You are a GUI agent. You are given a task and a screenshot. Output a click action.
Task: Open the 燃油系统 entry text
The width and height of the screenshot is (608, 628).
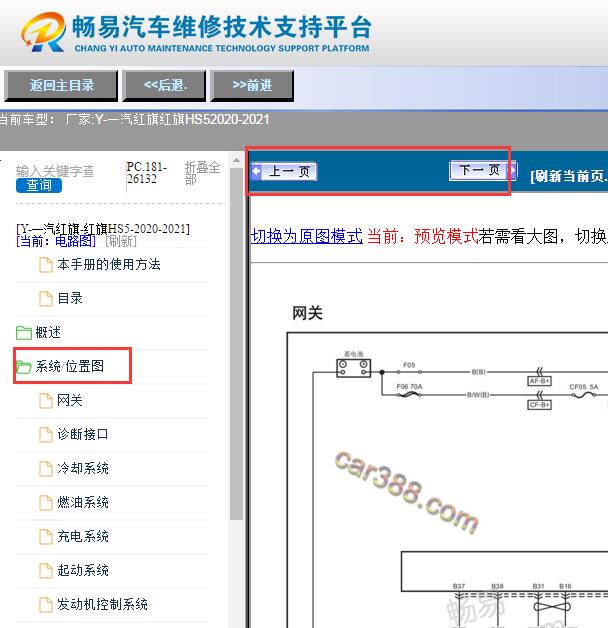(83, 502)
